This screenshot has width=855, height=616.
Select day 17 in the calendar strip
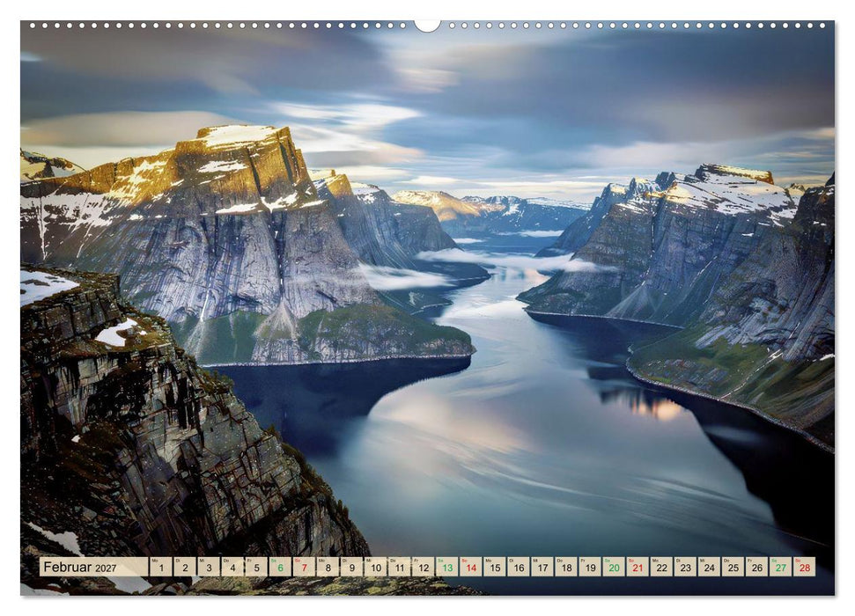[542, 567]
